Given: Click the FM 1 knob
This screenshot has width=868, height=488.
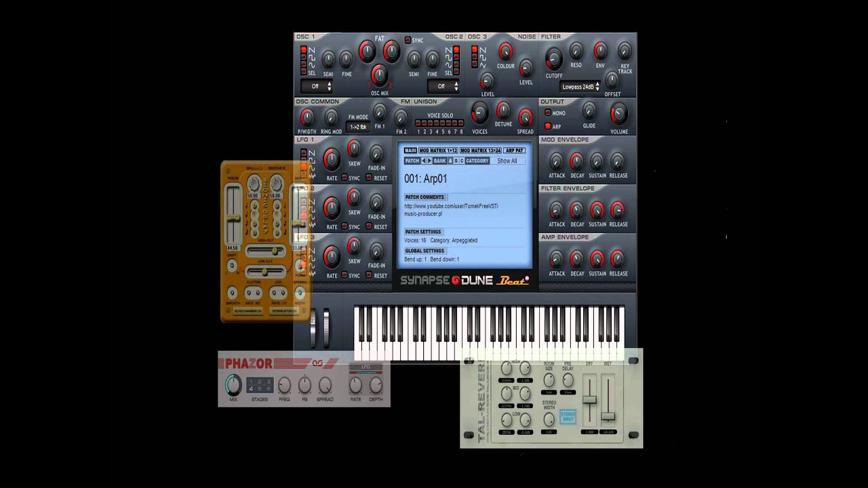Looking at the screenshot, I should point(380,113).
